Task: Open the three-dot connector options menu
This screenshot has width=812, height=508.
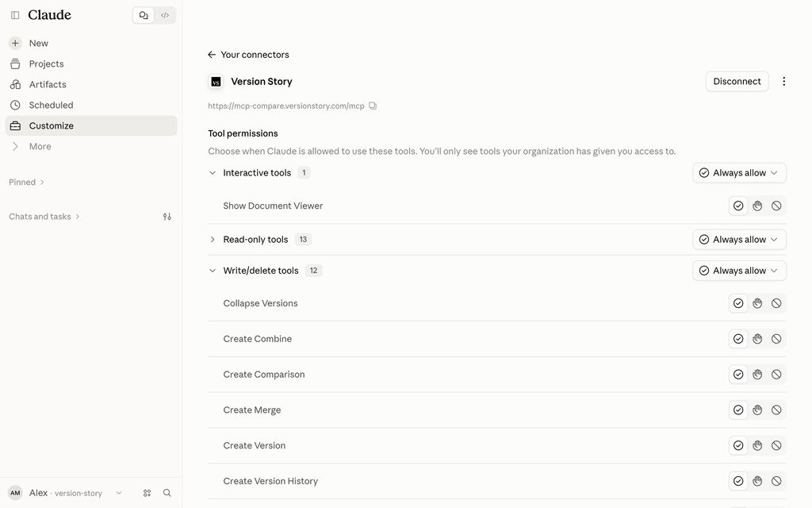Action: 783,82
